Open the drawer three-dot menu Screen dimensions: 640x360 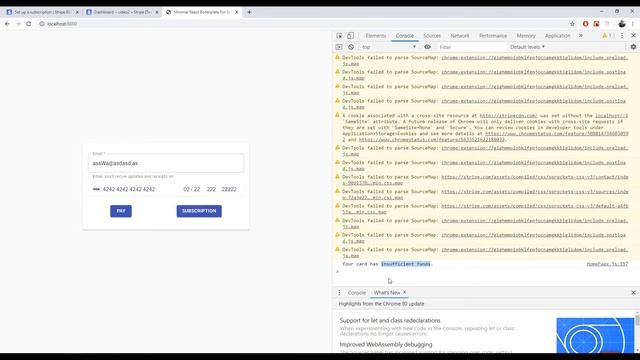[x=339, y=293]
